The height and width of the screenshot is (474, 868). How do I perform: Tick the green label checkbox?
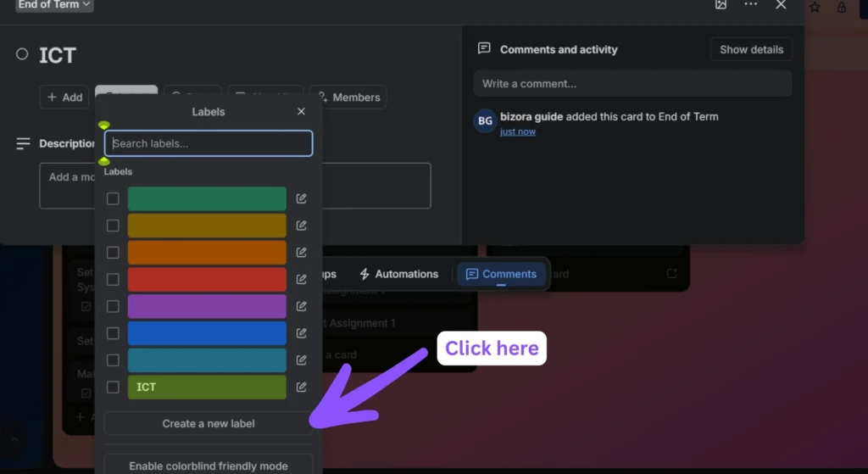[x=113, y=198]
